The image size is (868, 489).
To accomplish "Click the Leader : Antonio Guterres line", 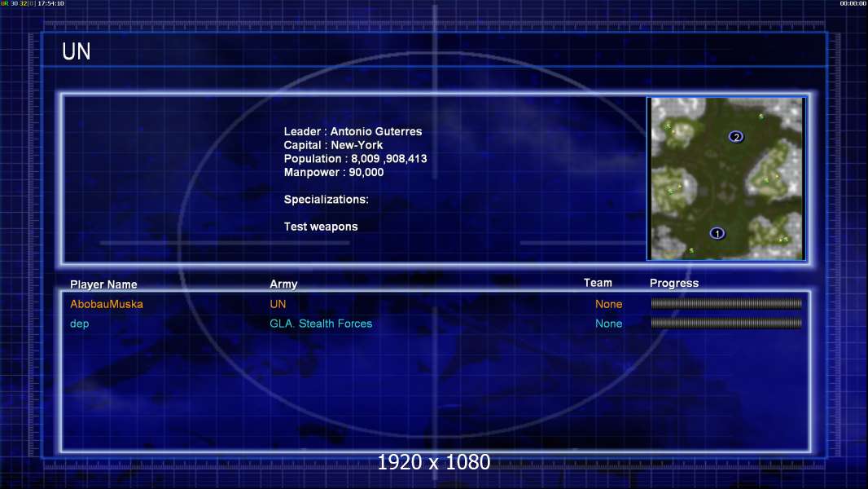I will 353,132.
